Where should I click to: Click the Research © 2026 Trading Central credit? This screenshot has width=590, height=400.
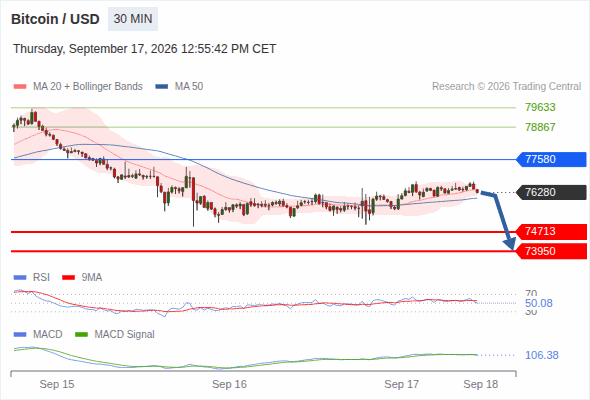point(506,87)
